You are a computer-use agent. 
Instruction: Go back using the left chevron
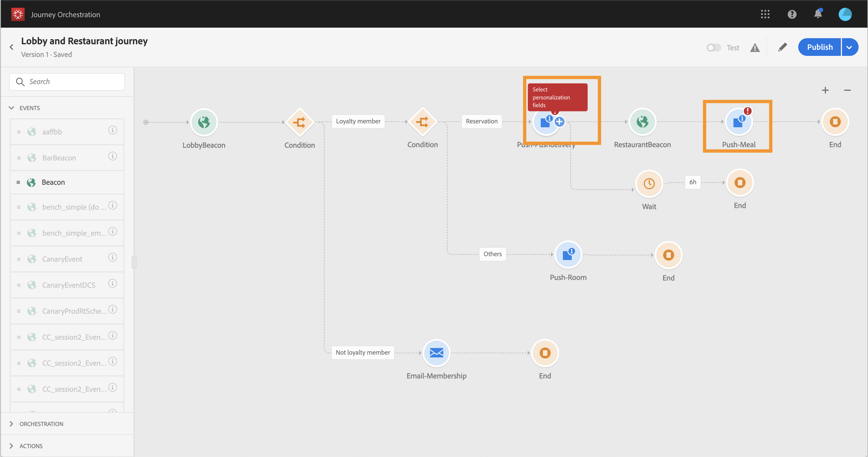(x=11, y=47)
